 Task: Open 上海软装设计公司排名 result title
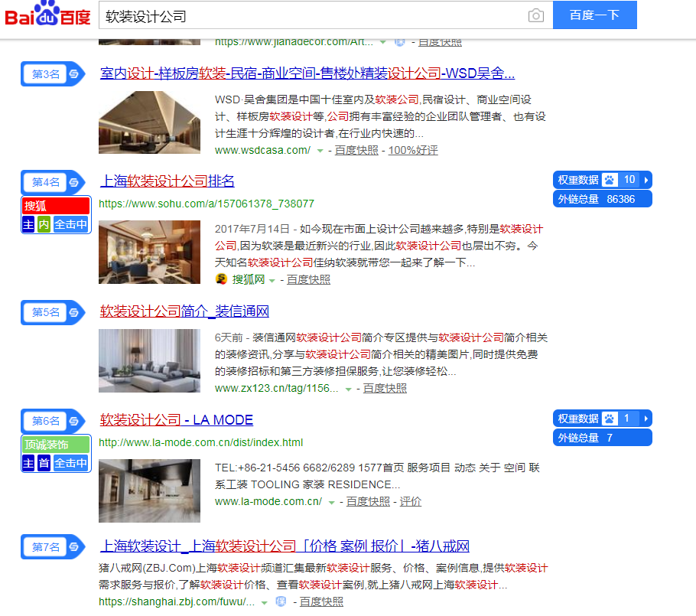[x=167, y=181]
